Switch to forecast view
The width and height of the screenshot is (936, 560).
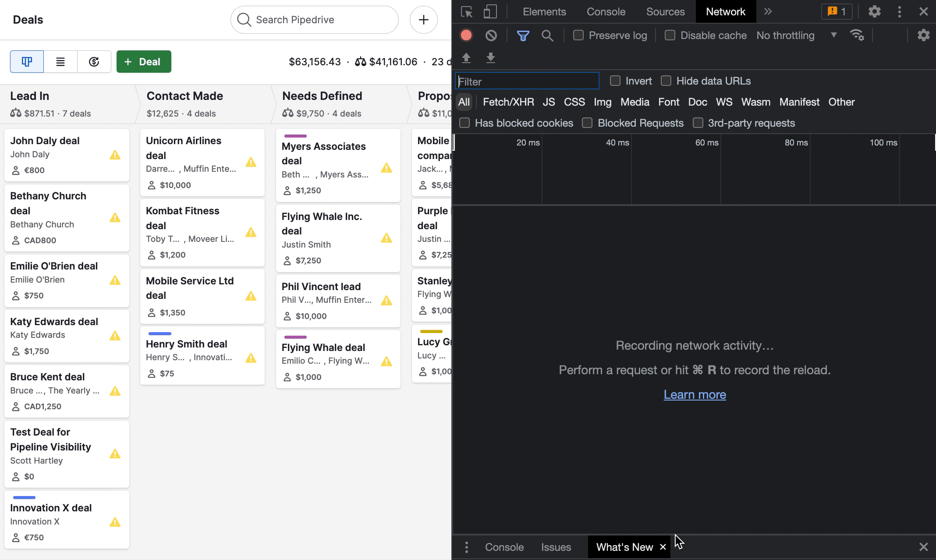pyautogui.click(x=94, y=62)
